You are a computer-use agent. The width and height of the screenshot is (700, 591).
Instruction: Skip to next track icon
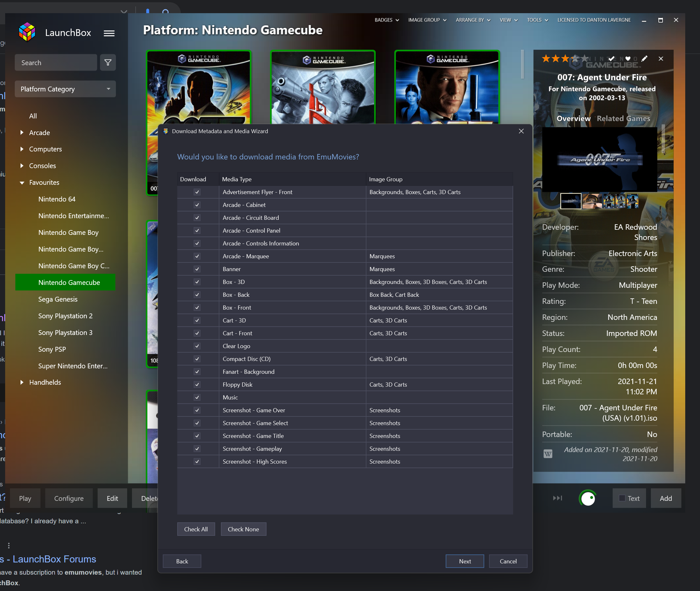tap(557, 498)
